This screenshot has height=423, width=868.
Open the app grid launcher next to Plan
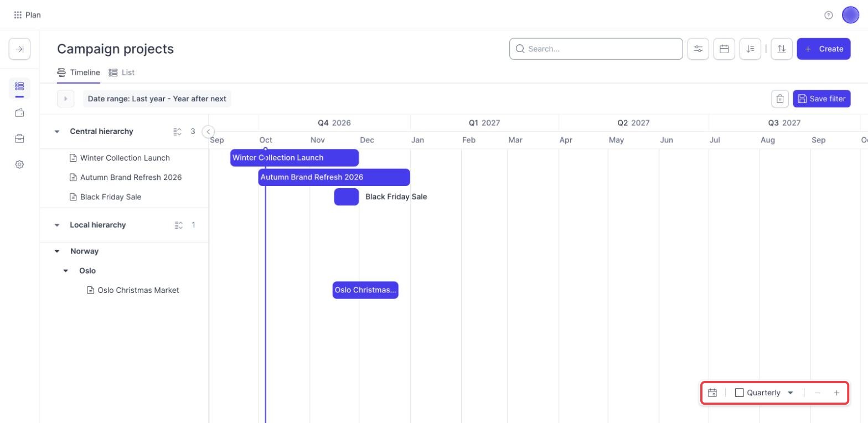pyautogui.click(x=18, y=15)
